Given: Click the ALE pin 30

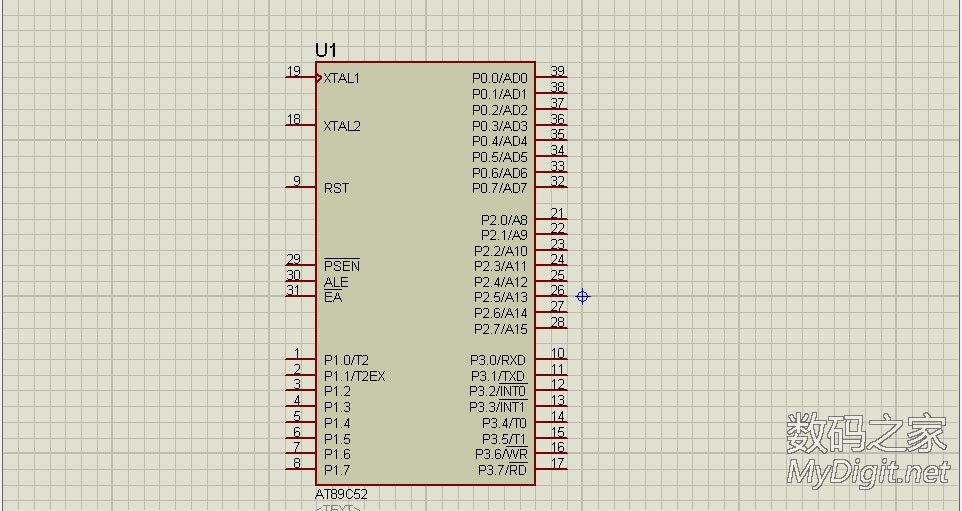Looking at the screenshot, I should (x=299, y=282).
